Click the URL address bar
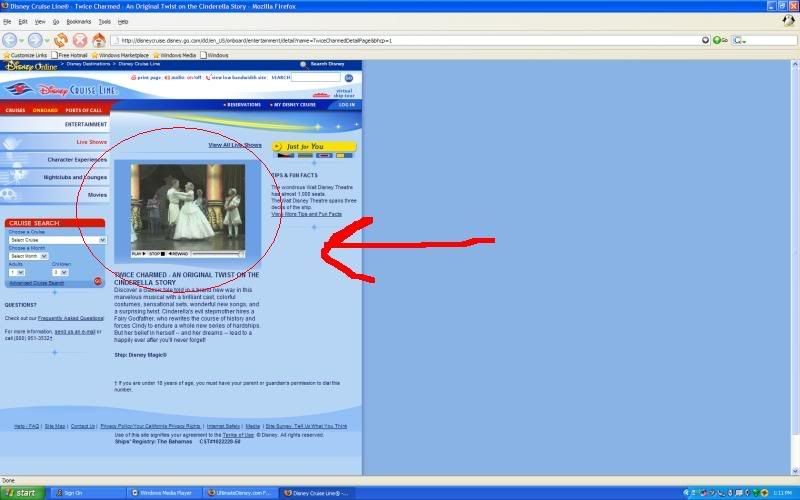The image size is (800, 500). coord(408,40)
